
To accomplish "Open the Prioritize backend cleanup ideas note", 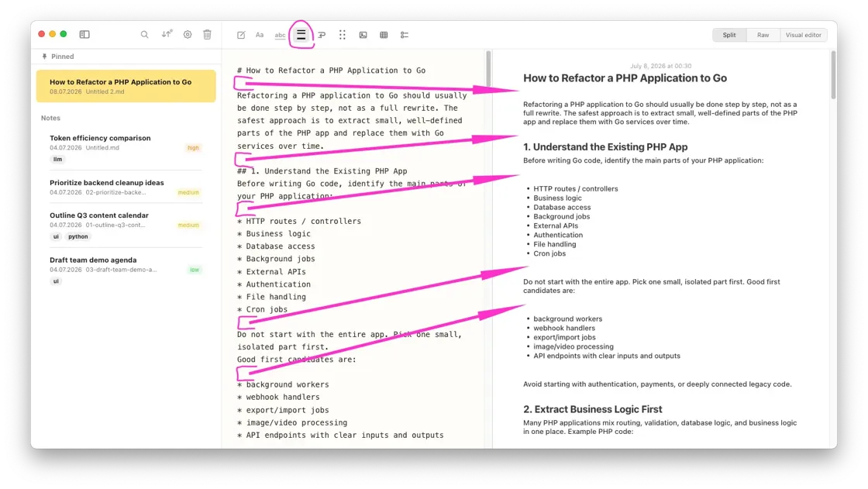I will 126,188.
